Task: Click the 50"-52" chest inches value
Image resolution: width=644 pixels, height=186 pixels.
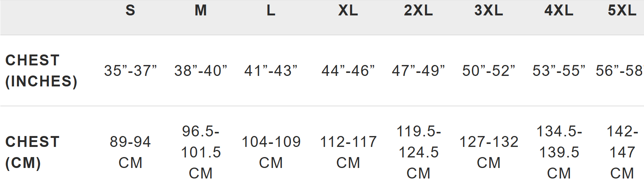Action: tap(489, 71)
